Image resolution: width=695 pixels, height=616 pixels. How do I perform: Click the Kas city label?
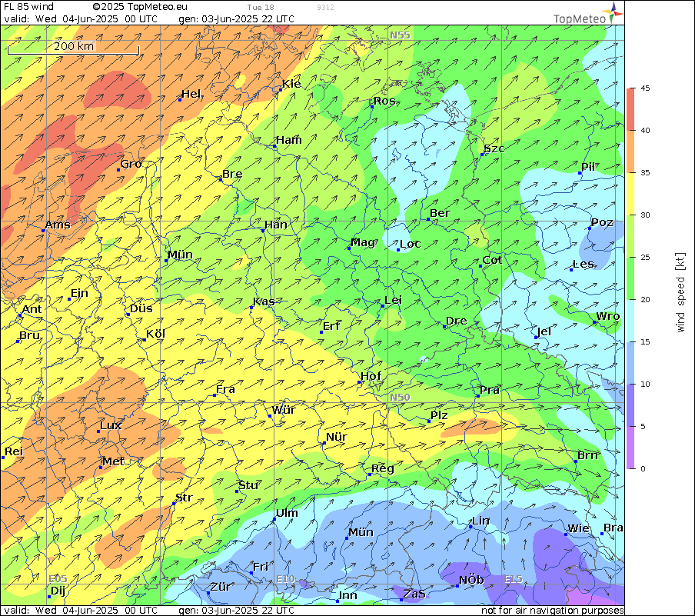pos(264,301)
